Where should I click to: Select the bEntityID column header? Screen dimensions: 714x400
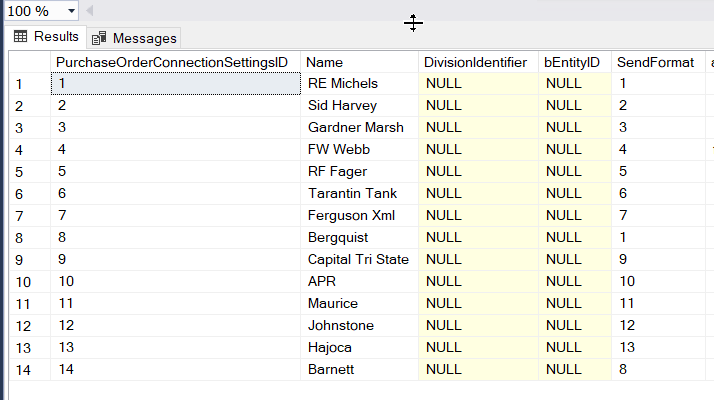[575, 62]
